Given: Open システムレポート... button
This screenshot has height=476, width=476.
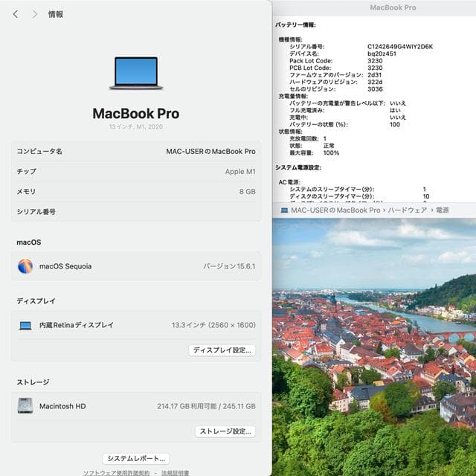Looking at the screenshot, I should click(136, 458).
